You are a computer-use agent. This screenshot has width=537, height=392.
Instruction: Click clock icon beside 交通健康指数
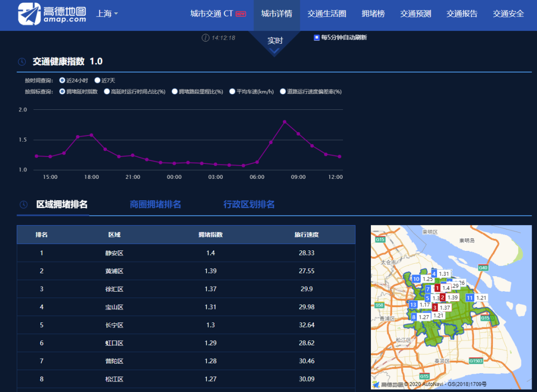[22, 62]
